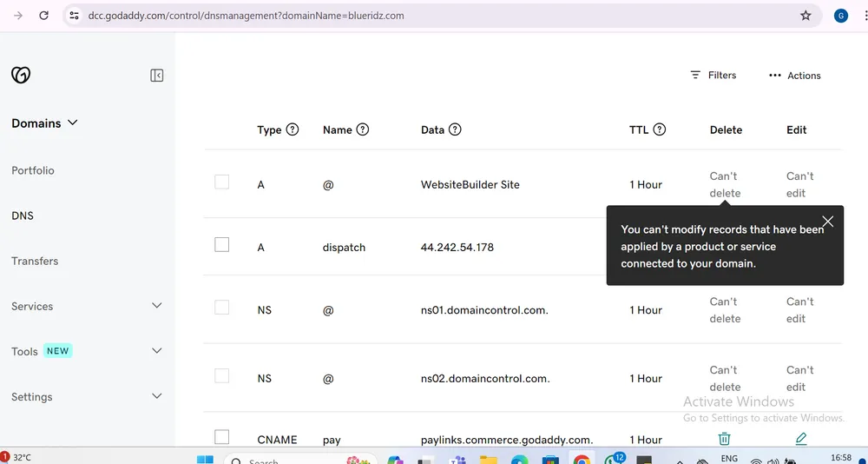Select DNS in the sidebar
Image resolution: width=868 pixels, height=464 pixels.
coord(23,215)
